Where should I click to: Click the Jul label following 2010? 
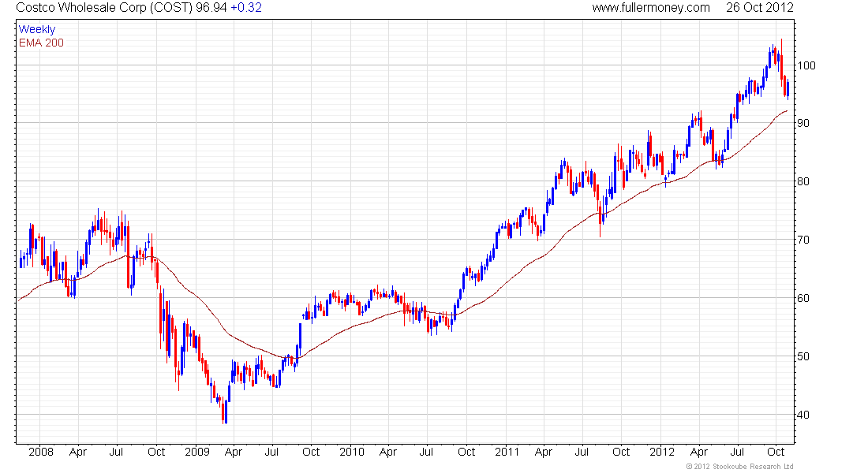point(426,452)
